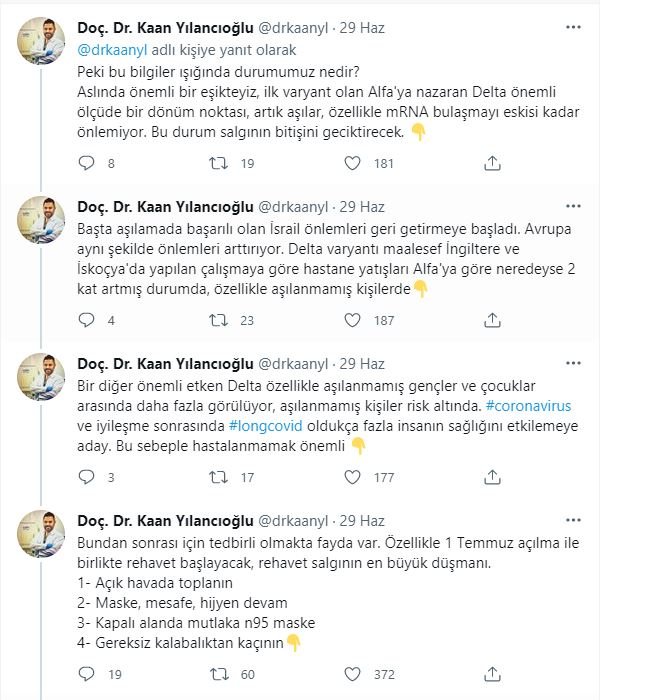Open more options on first tweet

[573, 27]
